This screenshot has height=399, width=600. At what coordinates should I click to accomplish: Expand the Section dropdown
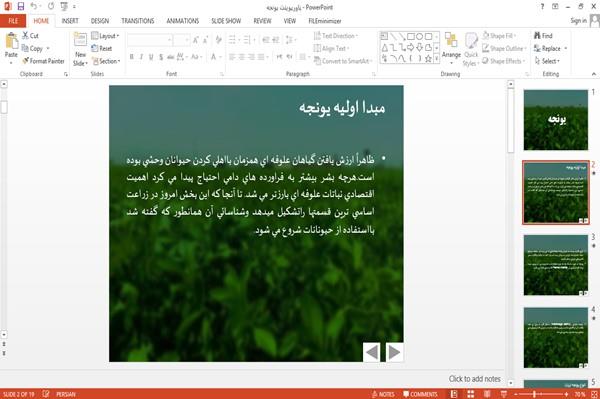click(x=106, y=61)
